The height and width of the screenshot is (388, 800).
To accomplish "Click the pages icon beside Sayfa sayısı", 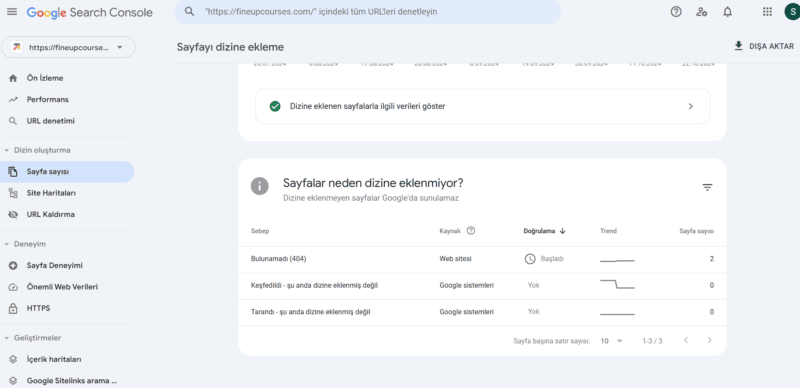I will click(x=13, y=172).
